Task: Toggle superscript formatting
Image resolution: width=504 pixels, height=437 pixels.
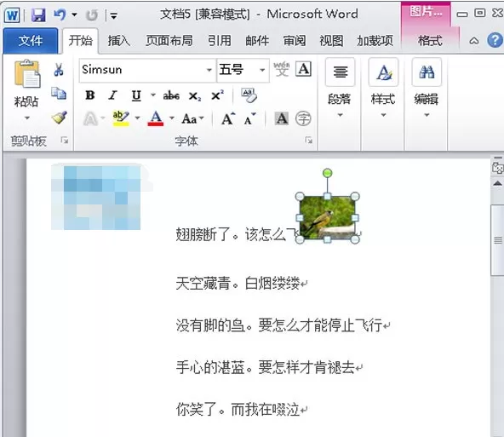Action: click(x=217, y=95)
